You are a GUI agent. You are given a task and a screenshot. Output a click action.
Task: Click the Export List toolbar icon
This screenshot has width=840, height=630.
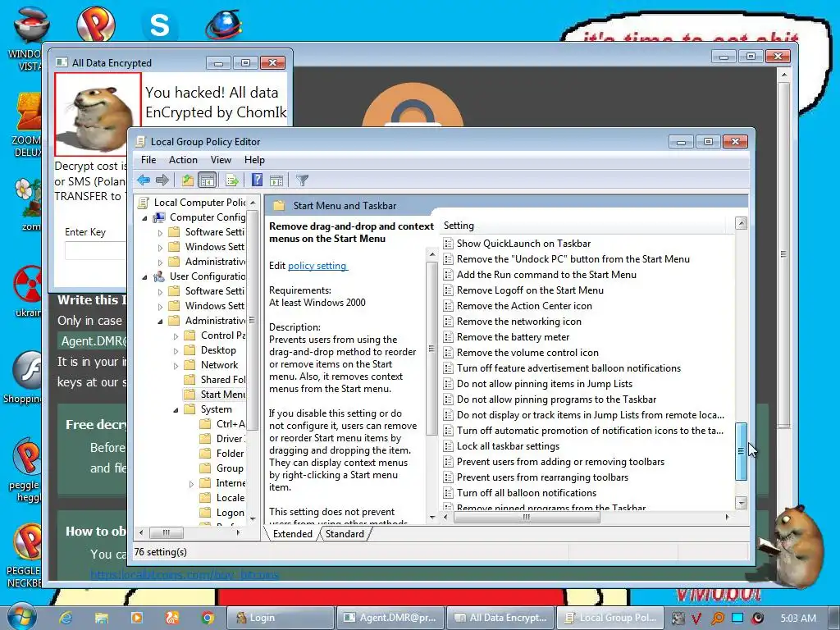coord(232,180)
